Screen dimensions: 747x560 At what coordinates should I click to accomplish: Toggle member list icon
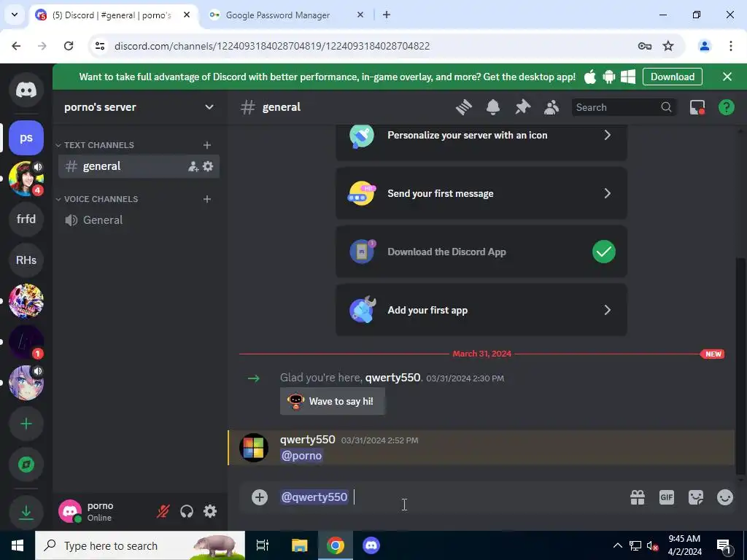pos(551,107)
